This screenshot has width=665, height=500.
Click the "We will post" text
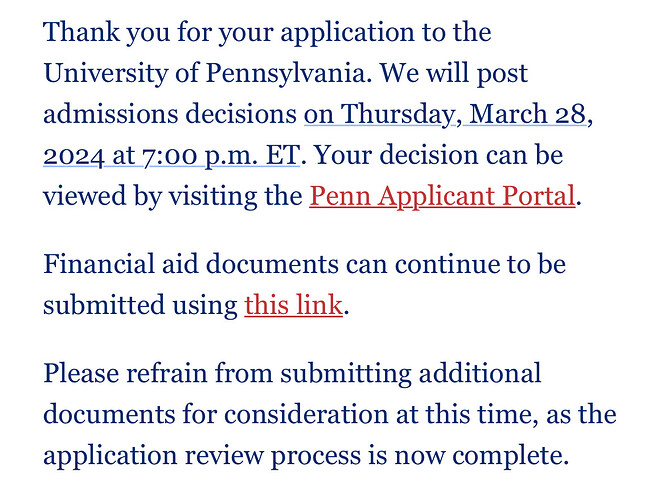coord(453,74)
